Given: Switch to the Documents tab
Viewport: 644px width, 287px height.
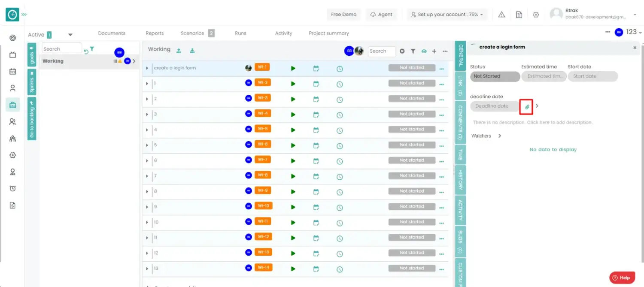Looking at the screenshot, I should (112, 33).
